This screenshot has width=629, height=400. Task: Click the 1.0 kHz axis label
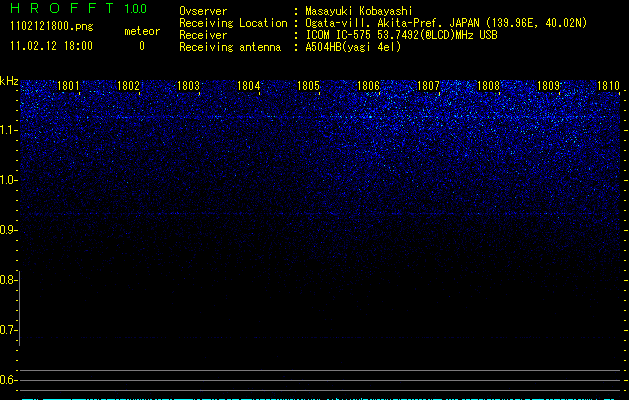(8, 180)
